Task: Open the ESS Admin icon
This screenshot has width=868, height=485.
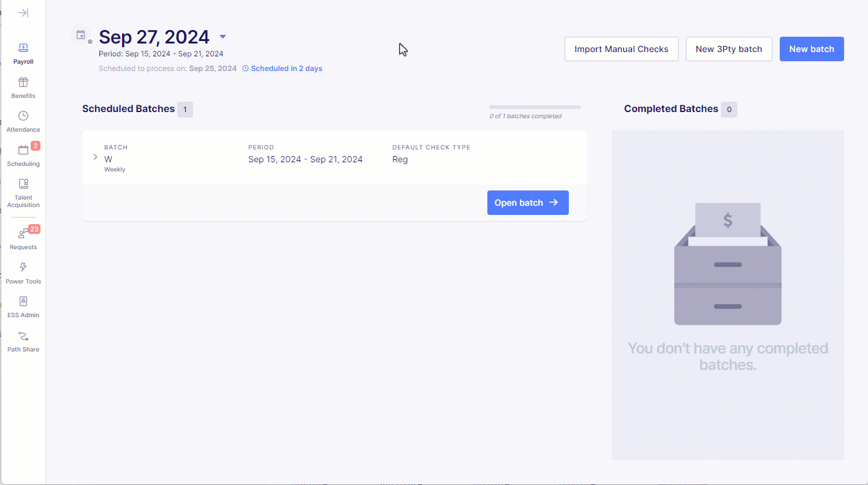Action: (23, 301)
